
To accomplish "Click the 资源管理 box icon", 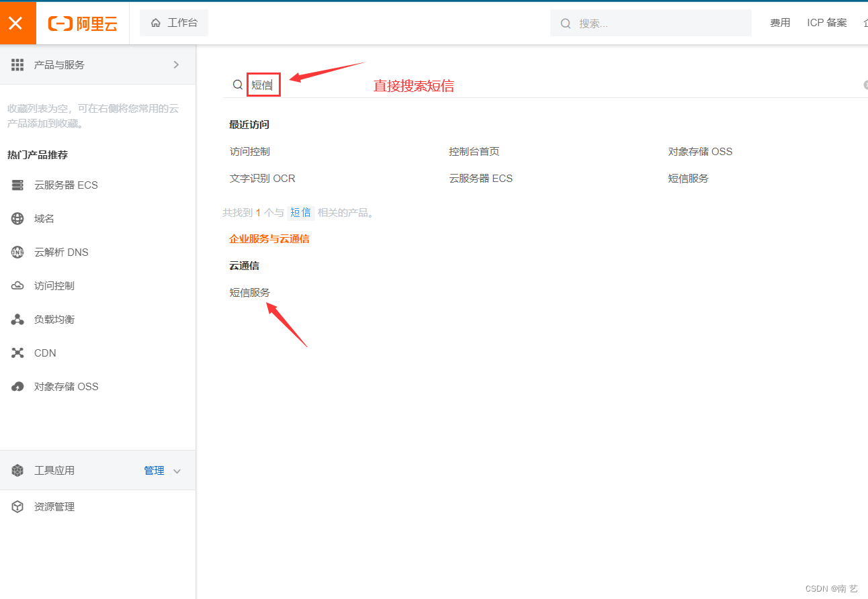I will pos(17,507).
